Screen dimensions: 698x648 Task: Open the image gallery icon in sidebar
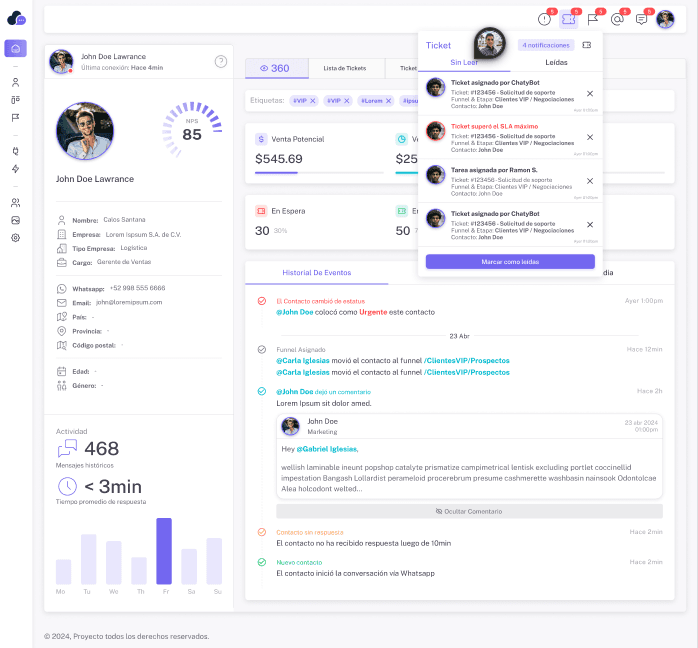pos(16,220)
